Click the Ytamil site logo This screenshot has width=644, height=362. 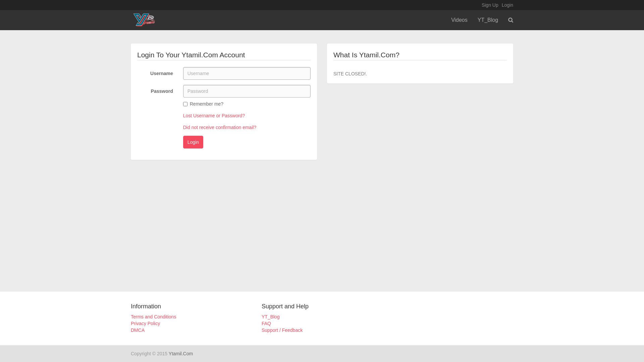[144, 20]
